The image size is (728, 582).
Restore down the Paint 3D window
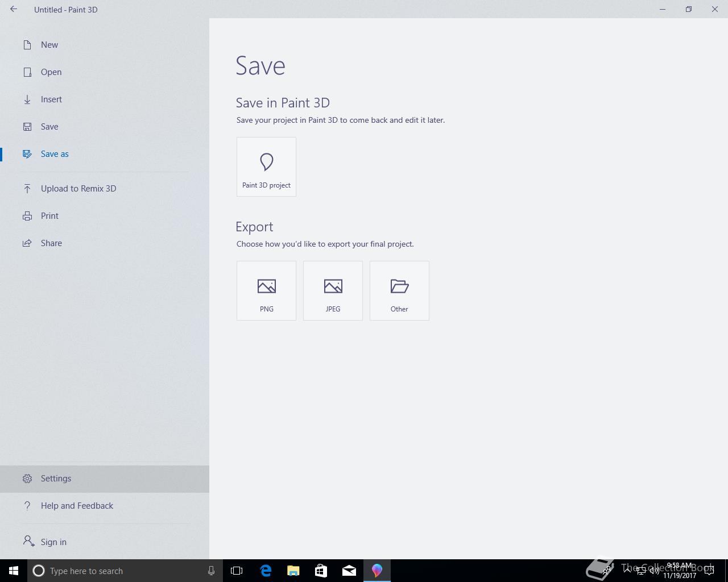tap(689, 9)
